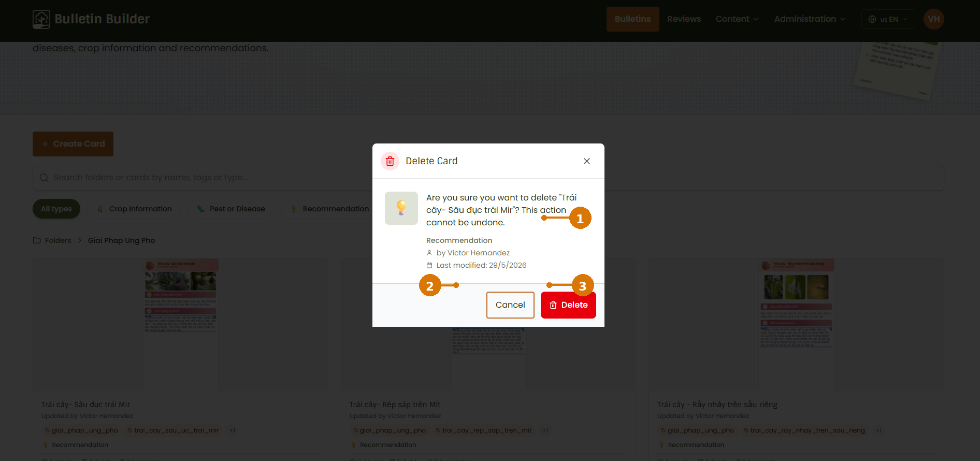Filter by Pest or Disease
The image size is (980, 461).
(x=231, y=209)
